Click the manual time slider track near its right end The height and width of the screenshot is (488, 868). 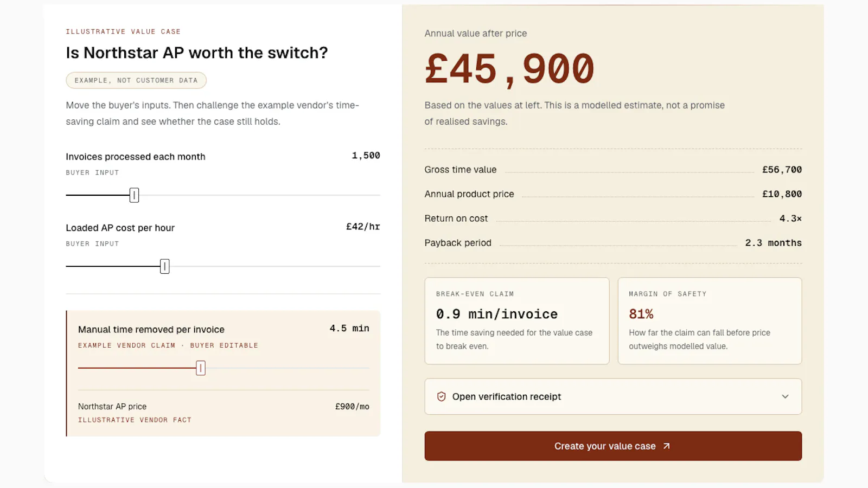pyautogui.click(x=359, y=368)
